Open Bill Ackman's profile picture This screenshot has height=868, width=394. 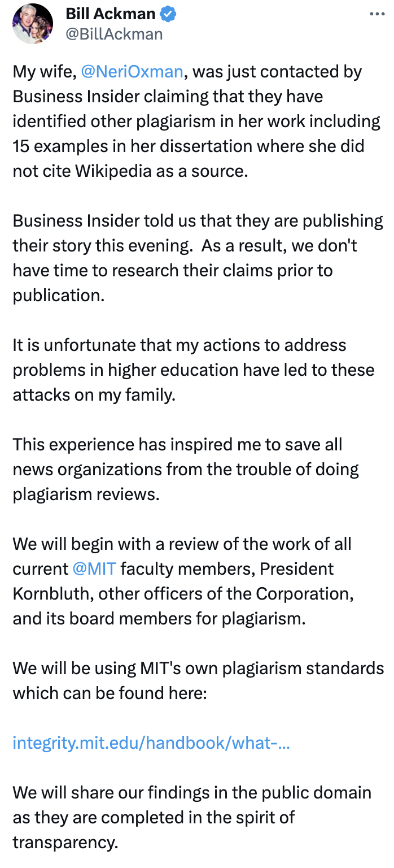pyautogui.click(x=33, y=24)
